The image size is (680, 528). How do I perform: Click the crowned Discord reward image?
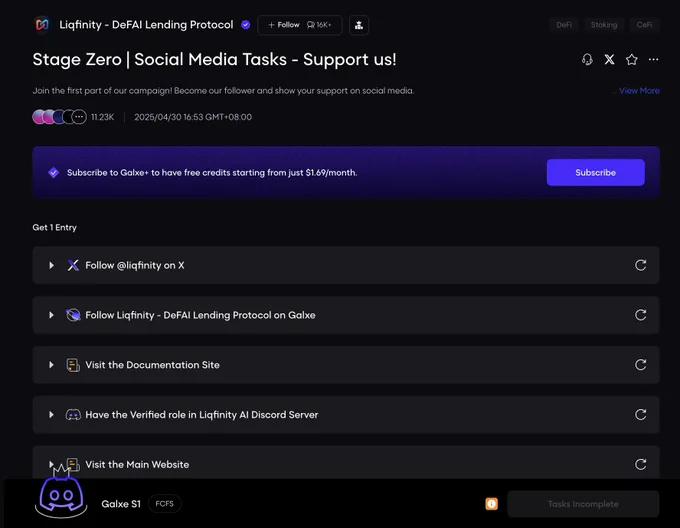[61, 492]
